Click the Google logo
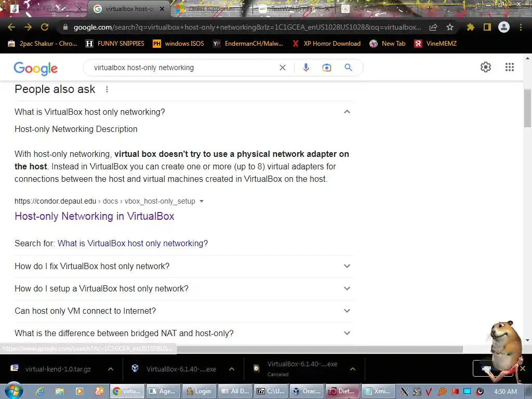The height and width of the screenshot is (399, 532). click(36, 68)
